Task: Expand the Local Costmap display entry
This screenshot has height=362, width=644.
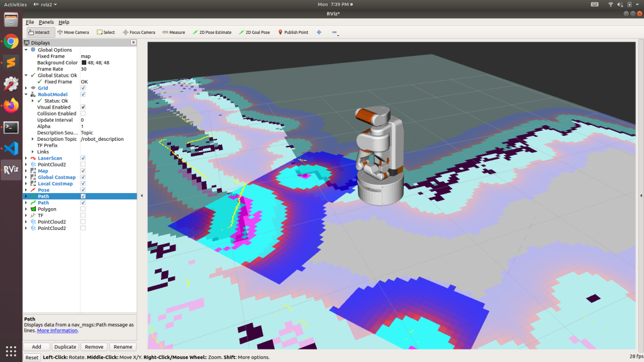Action: pos(26,184)
